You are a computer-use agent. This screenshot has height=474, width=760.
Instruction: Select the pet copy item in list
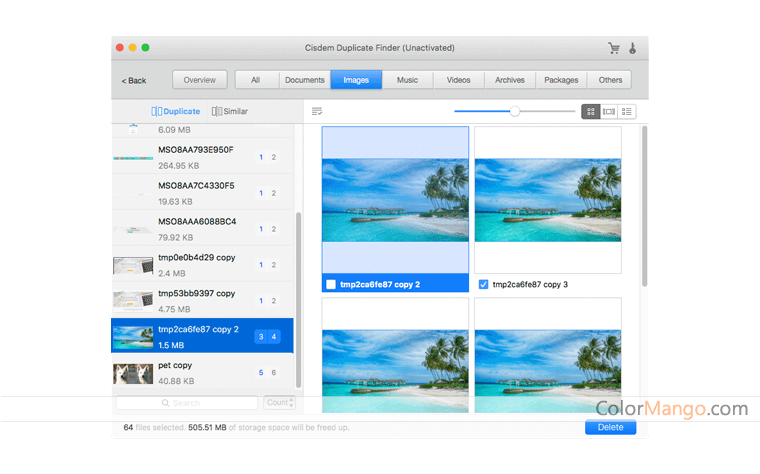(x=204, y=372)
